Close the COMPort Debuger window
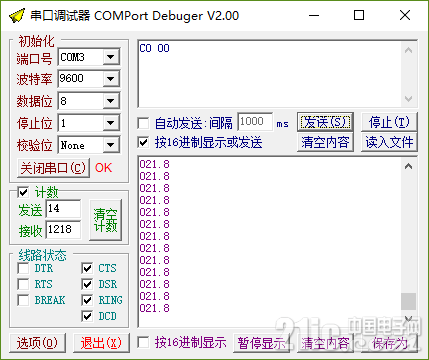Viewport: 429px width, 360px height. 405,15
